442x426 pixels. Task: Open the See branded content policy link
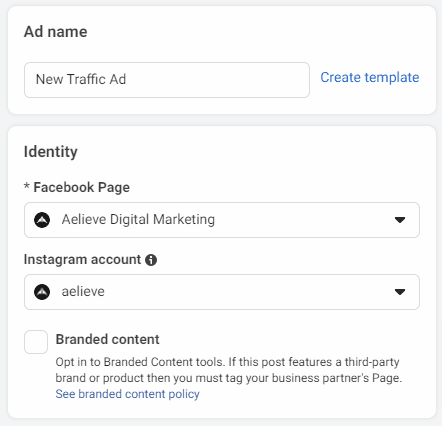pos(127,394)
